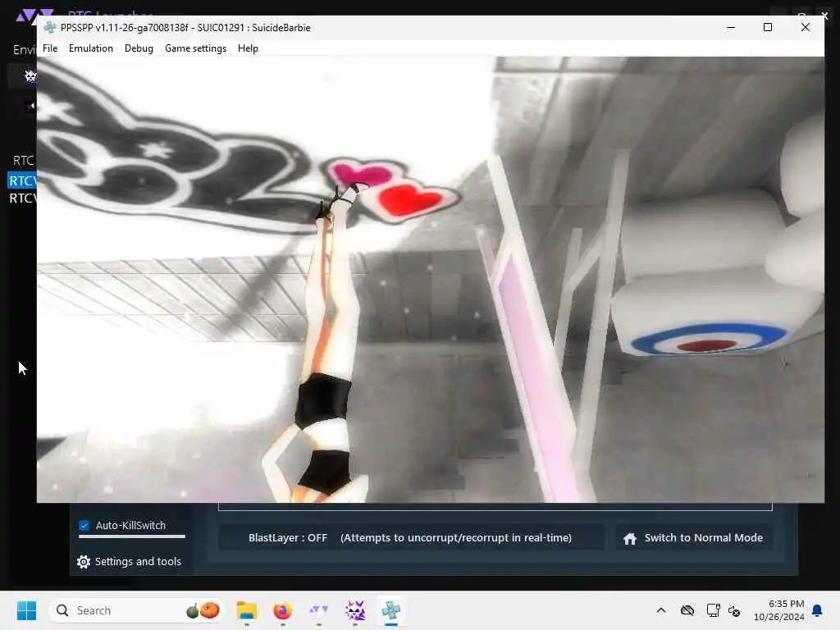This screenshot has width=840, height=630.
Task: Open the clock showing 6:35 PM
Action: (x=779, y=610)
